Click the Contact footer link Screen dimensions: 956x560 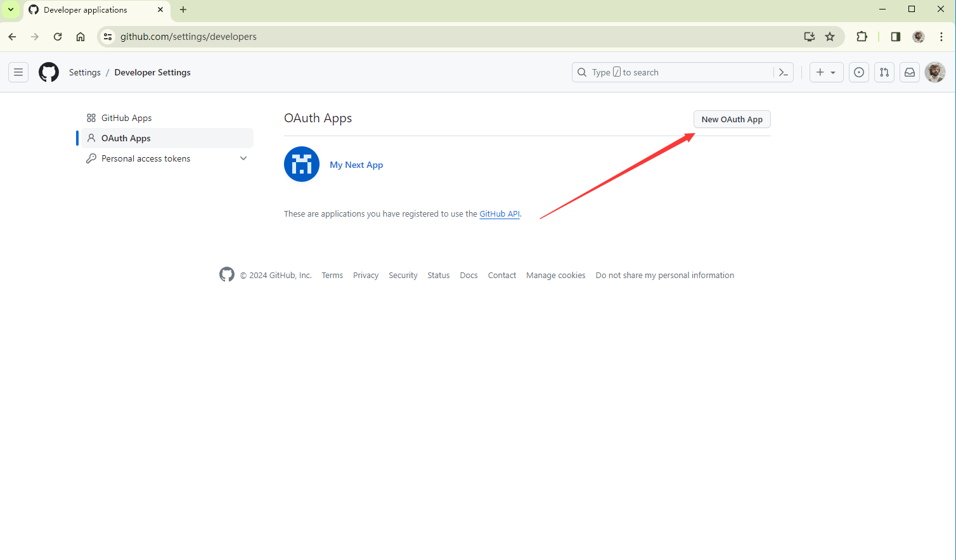502,275
